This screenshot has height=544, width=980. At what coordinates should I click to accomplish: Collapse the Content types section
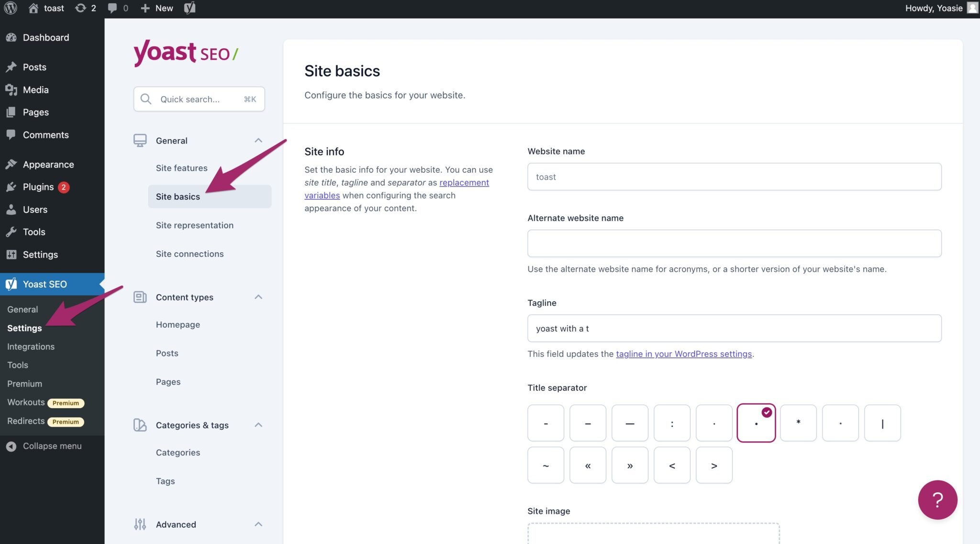point(258,297)
